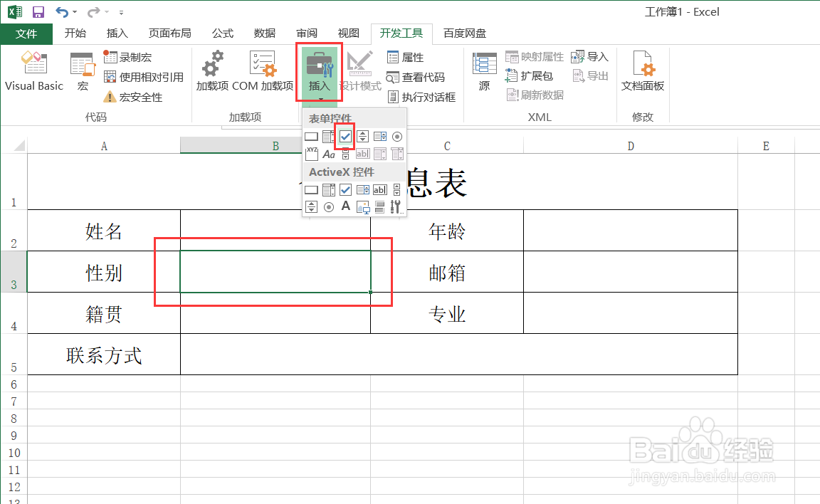Open the 文件 file menu
820x504 pixels.
pos(26,34)
